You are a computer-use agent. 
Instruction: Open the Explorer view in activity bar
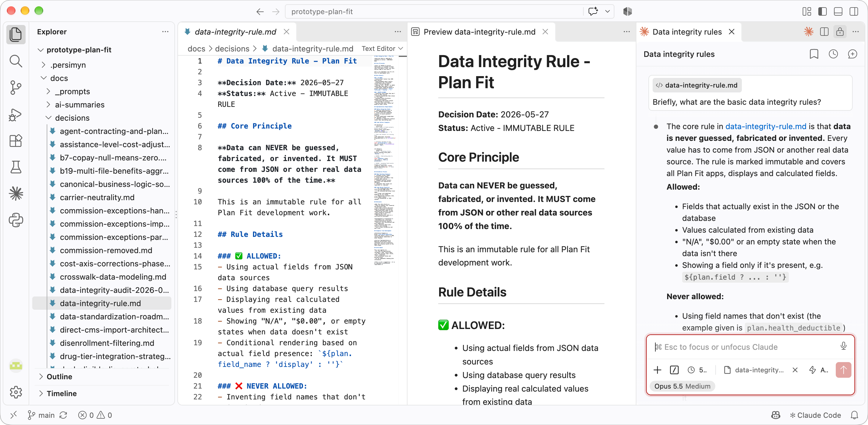16,34
